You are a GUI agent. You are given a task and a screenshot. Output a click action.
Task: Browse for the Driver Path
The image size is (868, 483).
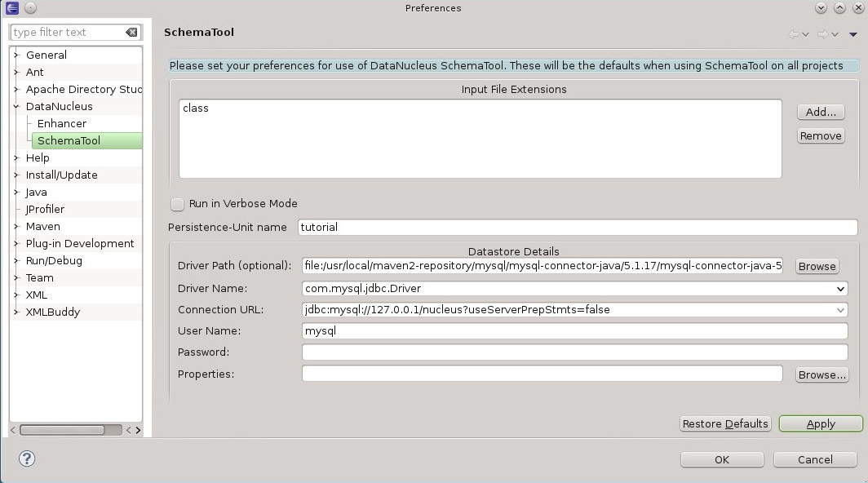817,267
